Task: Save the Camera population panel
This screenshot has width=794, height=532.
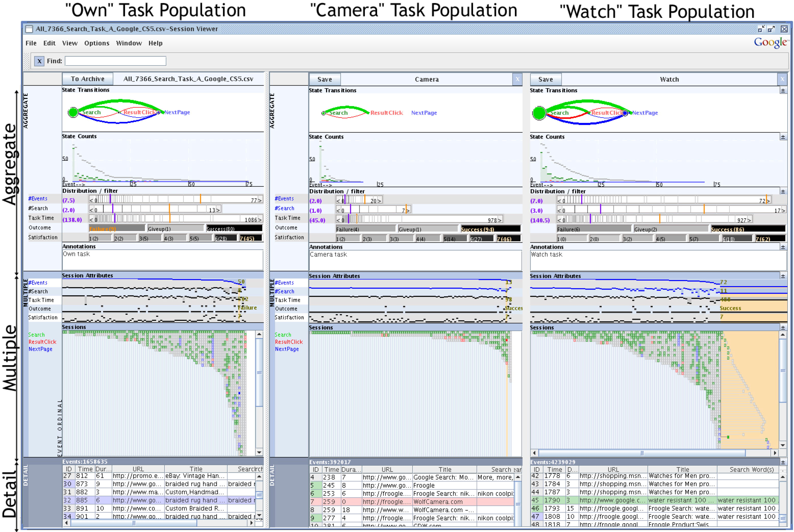Action: 325,79
